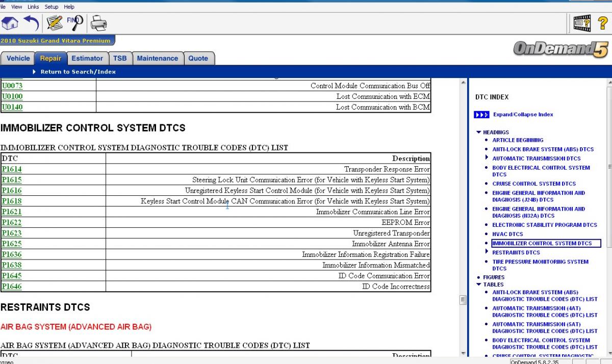612x364 pixels.
Task: Click the yellow question mark Help icon
Action: click(603, 23)
